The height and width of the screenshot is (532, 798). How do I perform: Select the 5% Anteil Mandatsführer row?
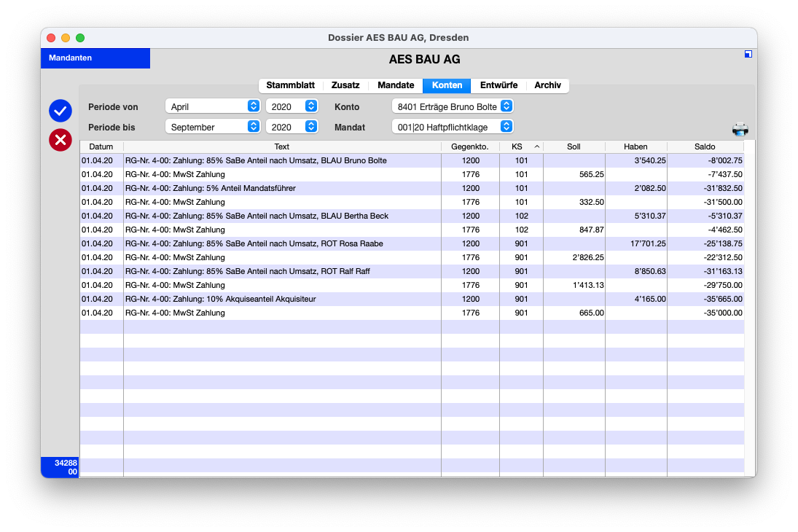(412, 188)
